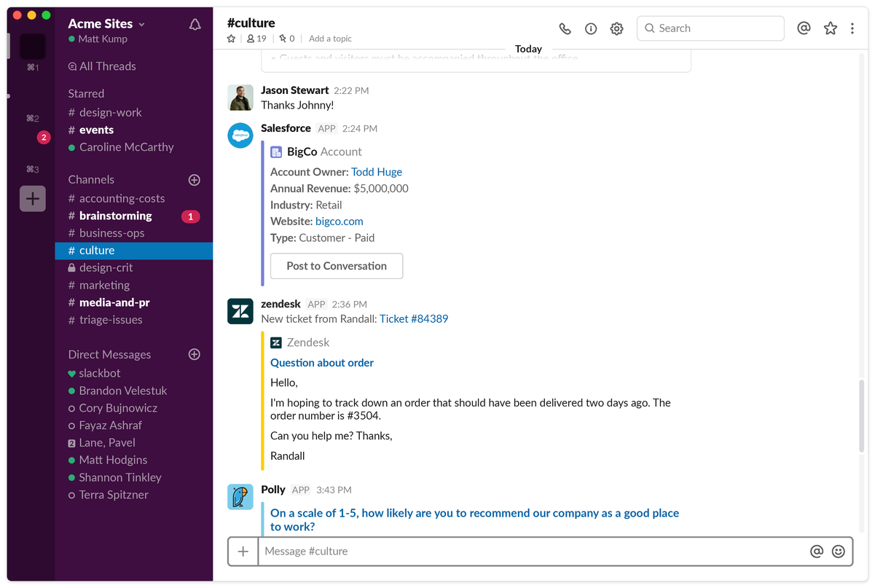Mention someone via the @ icon in composer
The image size is (875, 588).
click(x=817, y=552)
